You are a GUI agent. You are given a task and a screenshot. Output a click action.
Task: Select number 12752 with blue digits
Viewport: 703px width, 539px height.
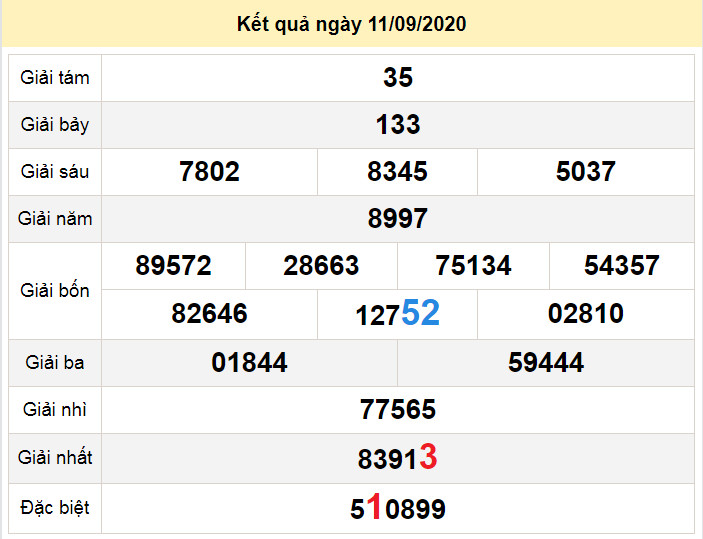point(397,313)
